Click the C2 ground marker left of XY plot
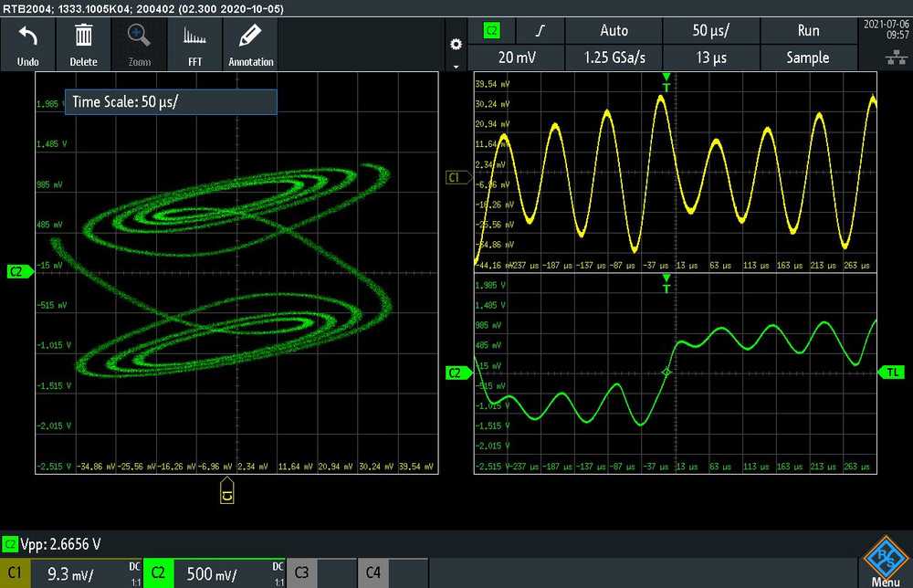The width and height of the screenshot is (913, 588). click(x=19, y=271)
